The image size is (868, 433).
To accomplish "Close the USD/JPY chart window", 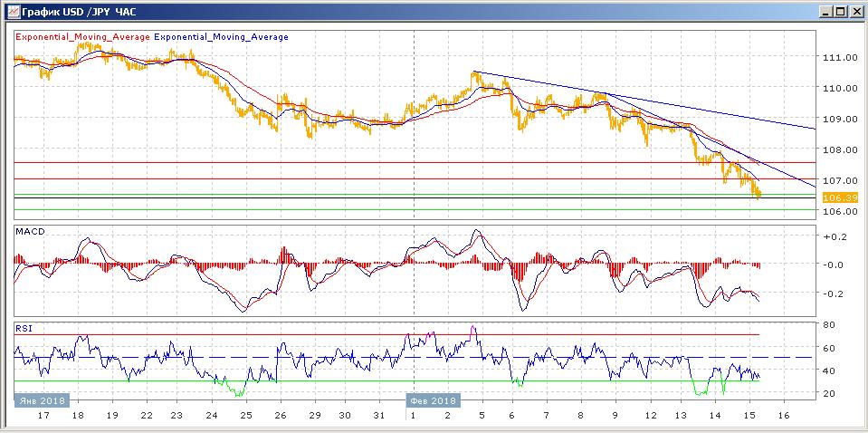I will point(856,11).
